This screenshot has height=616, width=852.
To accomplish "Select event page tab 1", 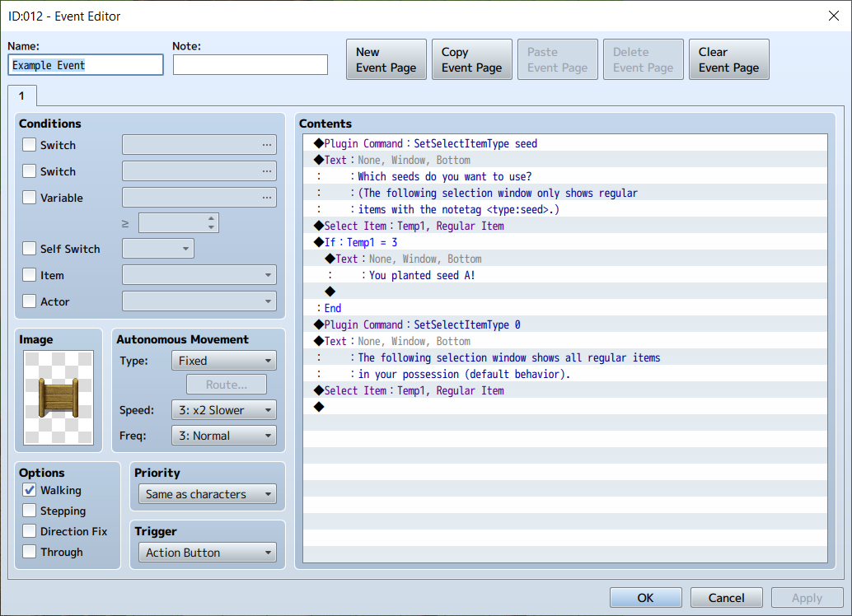I will 22,96.
